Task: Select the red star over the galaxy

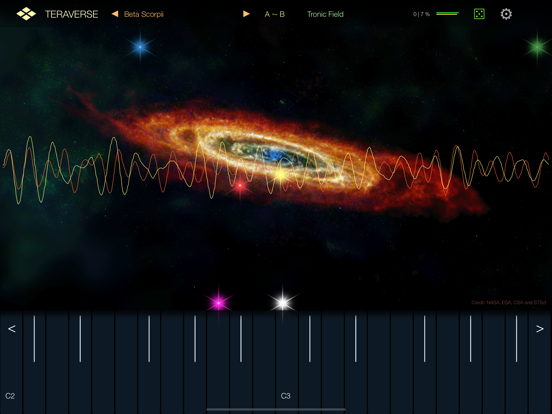Action: point(240,185)
